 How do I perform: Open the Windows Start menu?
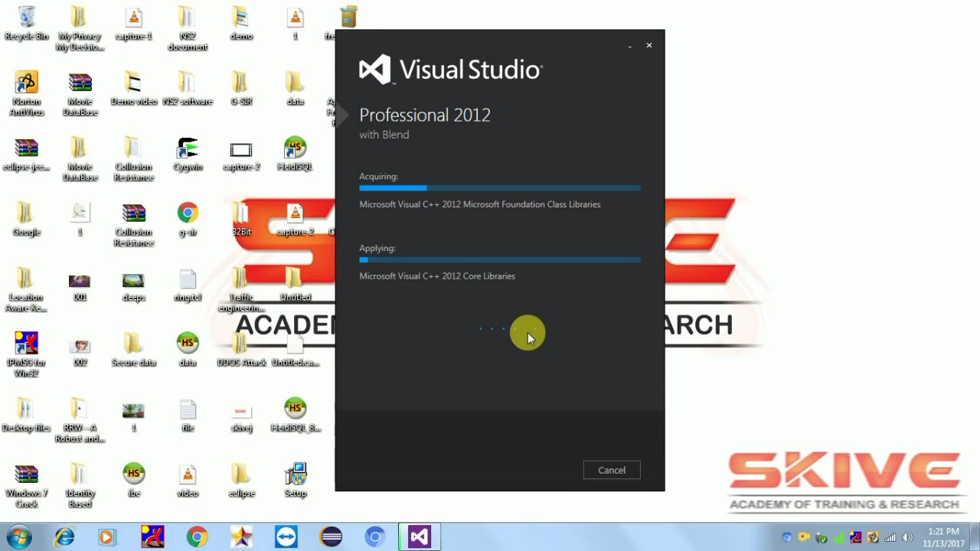(x=18, y=536)
